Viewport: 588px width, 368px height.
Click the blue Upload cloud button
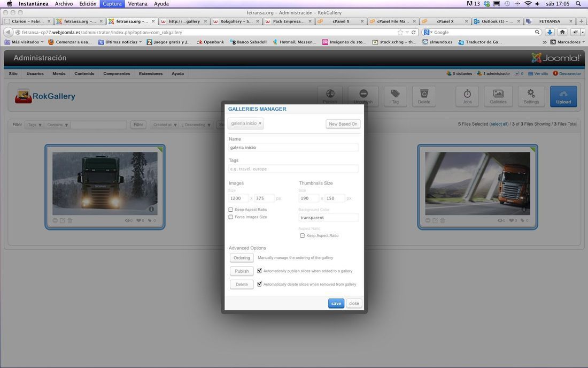[563, 96]
